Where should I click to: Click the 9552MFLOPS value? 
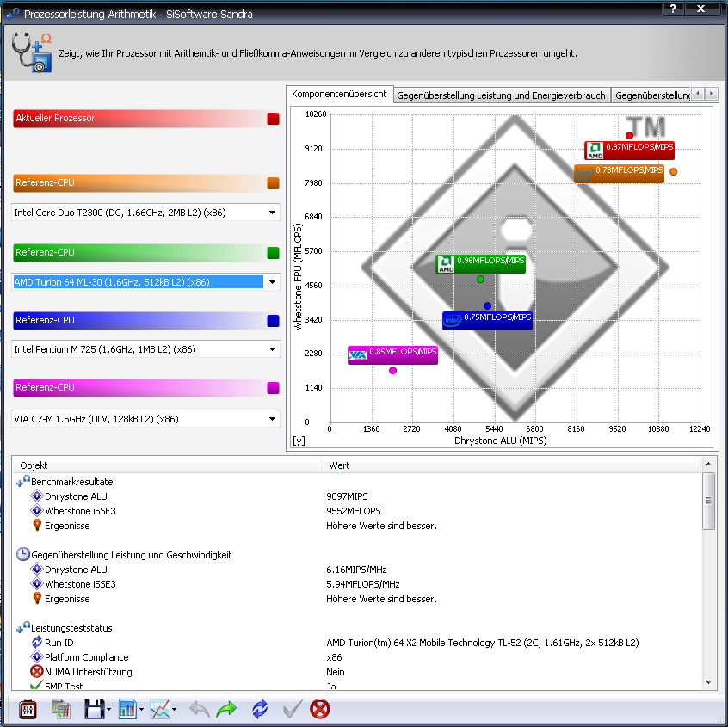point(354,511)
